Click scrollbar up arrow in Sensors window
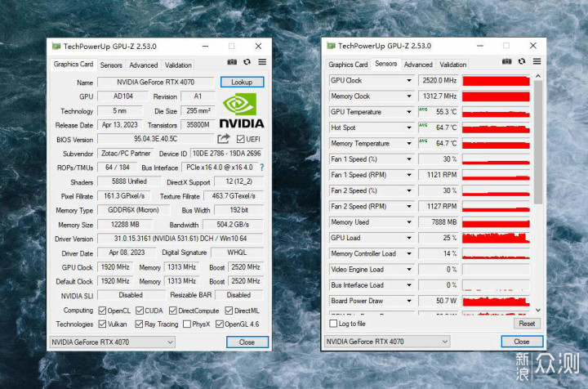 pyautogui.click(x=538, y=76)
